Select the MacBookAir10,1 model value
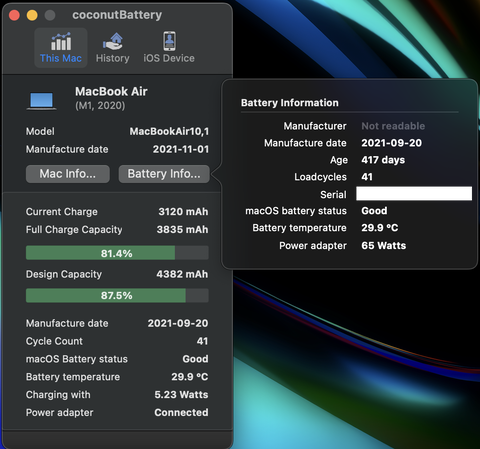480x449 pixels. pyautogui.click(x=169, y=131)
